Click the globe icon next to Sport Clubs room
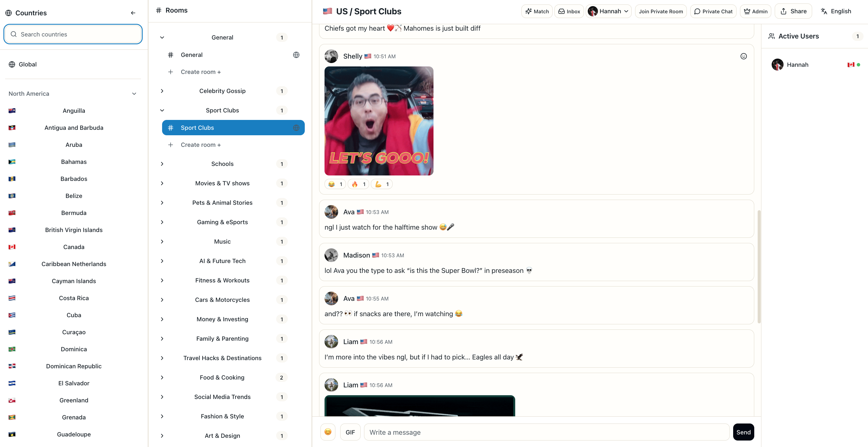The width and height of the screenshot is (868, 447). [296, 128]
